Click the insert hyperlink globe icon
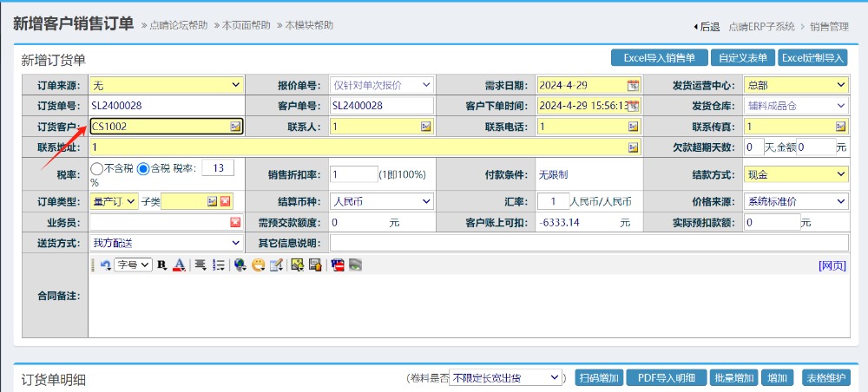Image resolution: width=868 pixels, height=392 pixels. point(240,265)
